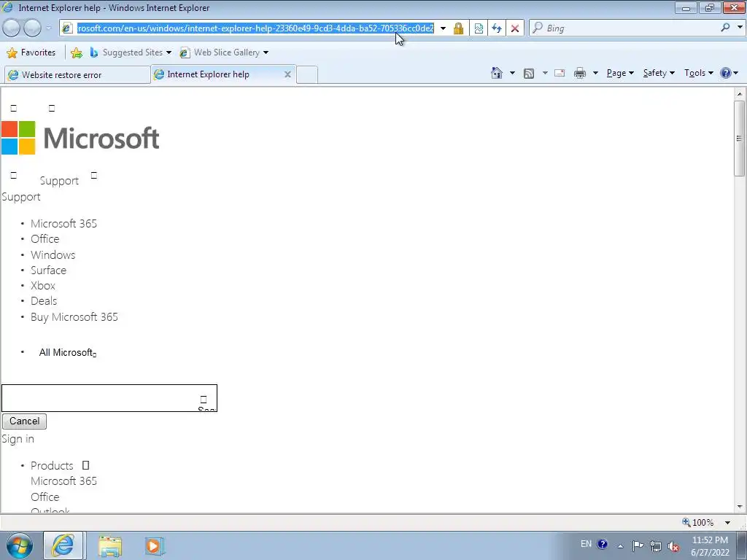Click the Microsoft logo
This screenshot has width=747, height=560.
[80, 138]
